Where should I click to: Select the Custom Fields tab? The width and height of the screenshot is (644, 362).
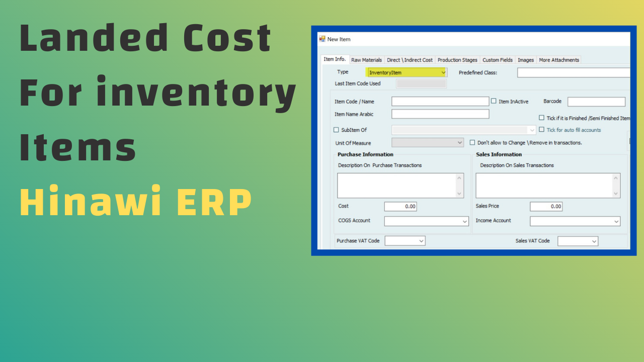point(498,60)
